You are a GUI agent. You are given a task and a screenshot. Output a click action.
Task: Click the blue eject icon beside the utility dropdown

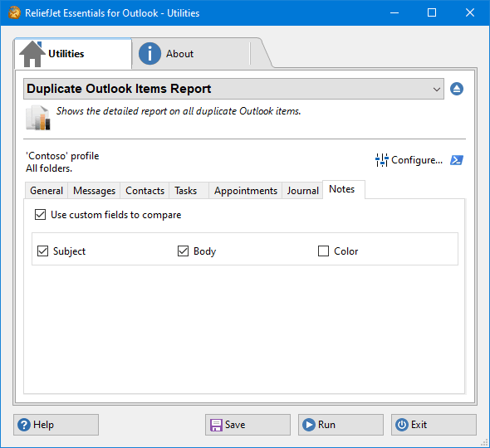pos(457,89)
